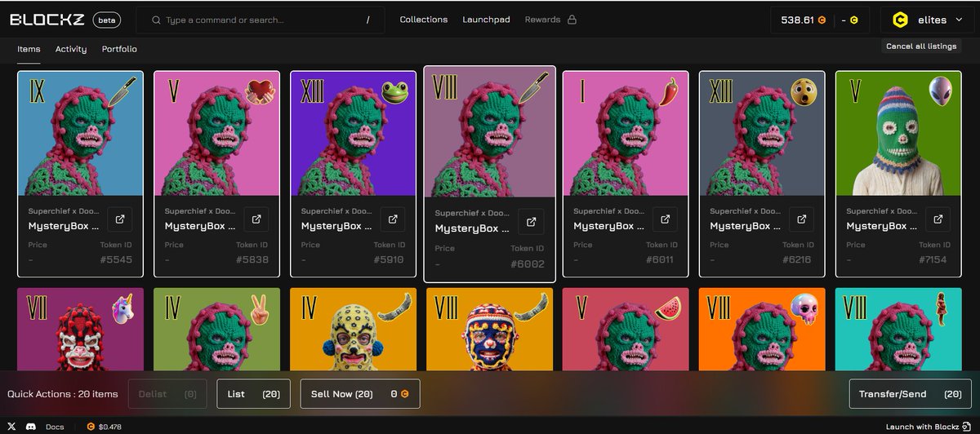Click the search magnifier icon

tap(154, 20)
